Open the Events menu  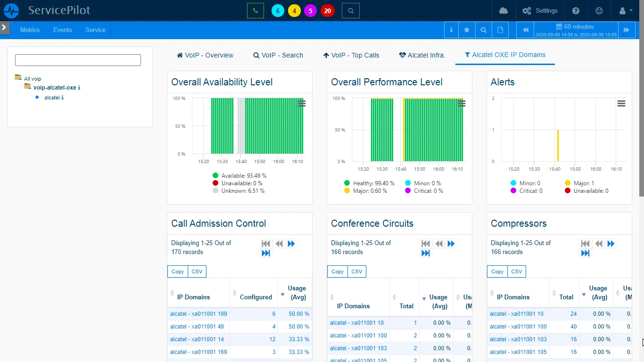(x=62, y=30)
